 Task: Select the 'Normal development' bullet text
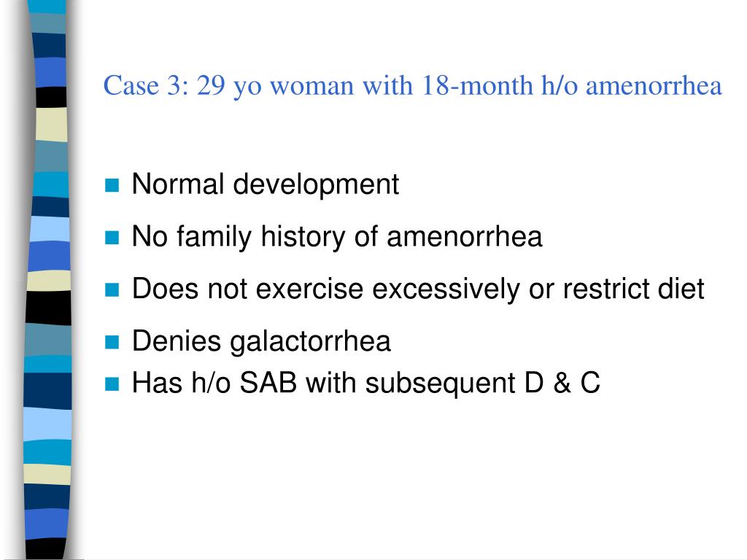click(x=266, y=184)
